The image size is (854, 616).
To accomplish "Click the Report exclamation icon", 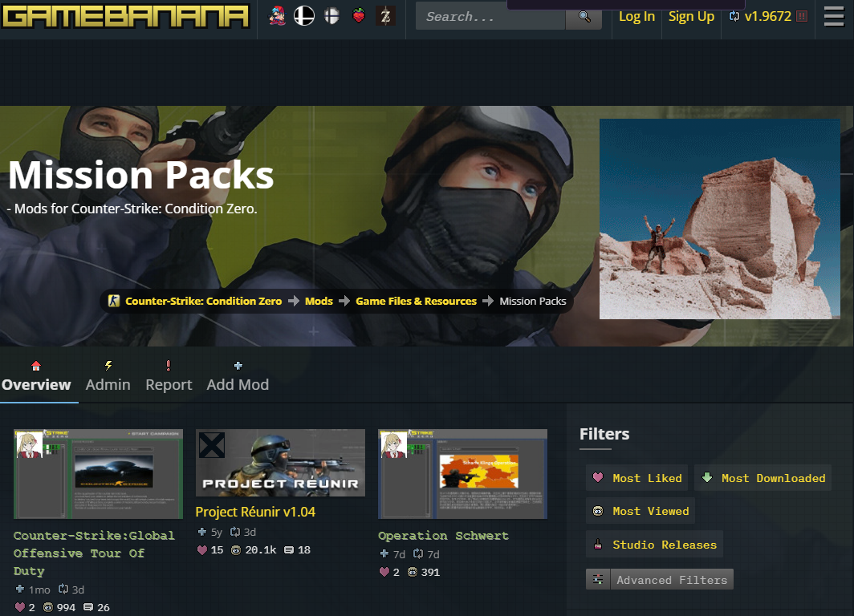I will (169, 366).
